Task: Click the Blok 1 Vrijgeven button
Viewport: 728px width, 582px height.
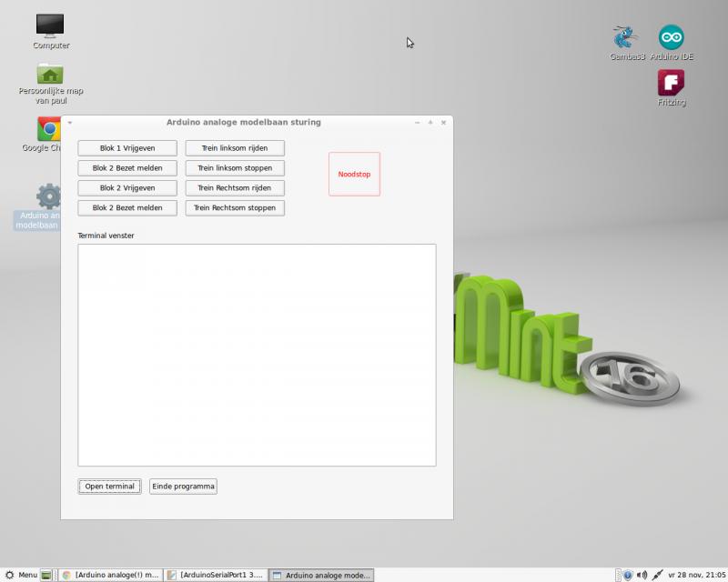Action: point(127,148)
